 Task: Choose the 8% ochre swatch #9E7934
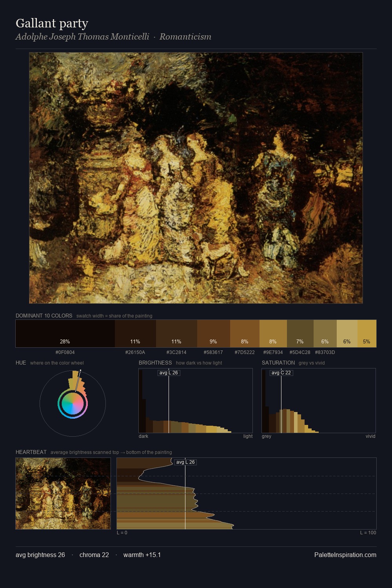(273, 334)
